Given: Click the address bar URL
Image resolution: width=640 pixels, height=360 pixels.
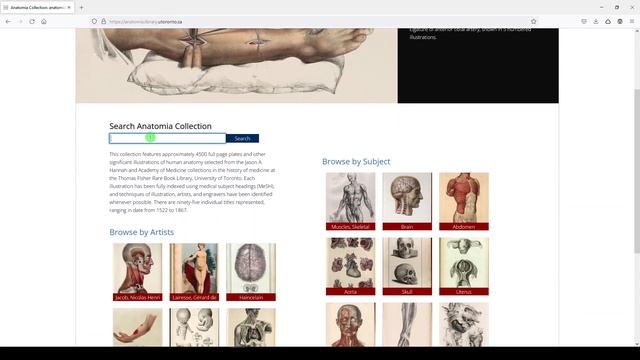Looking at the screenshot, I should click(x=146, y=22).
